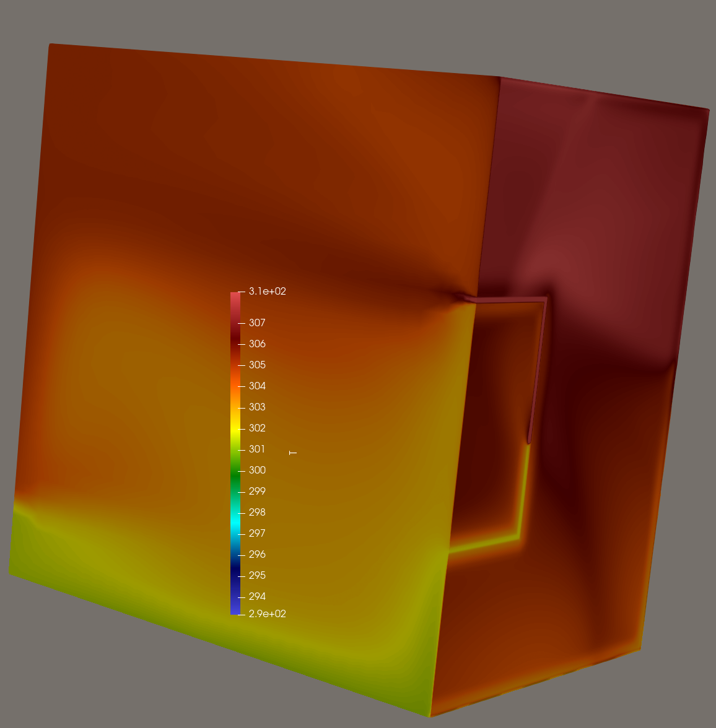Click the legend title letter T

(x=293, y=453)
